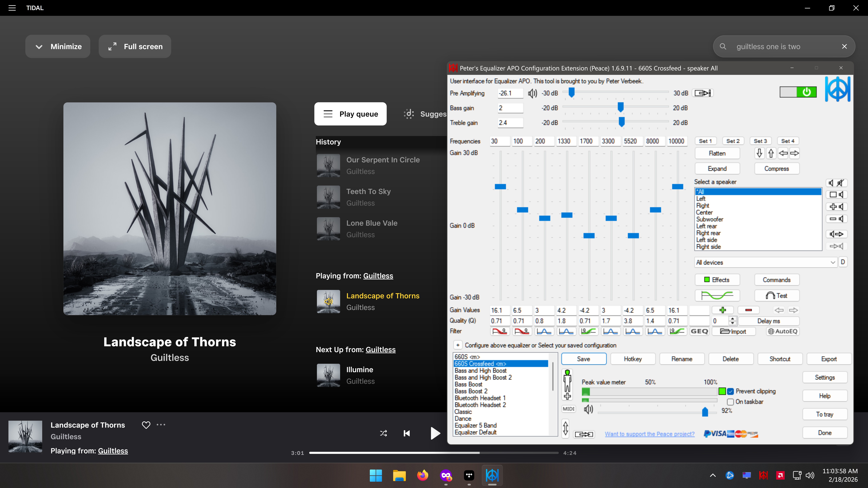Enable the On taskbar checkbox

(731, 402)
